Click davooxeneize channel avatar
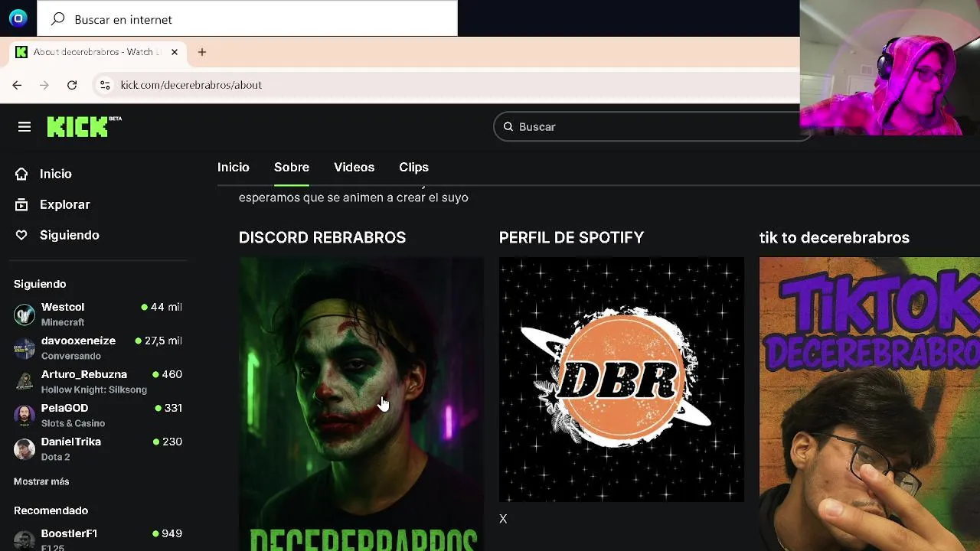 click(x=24, y=348)
